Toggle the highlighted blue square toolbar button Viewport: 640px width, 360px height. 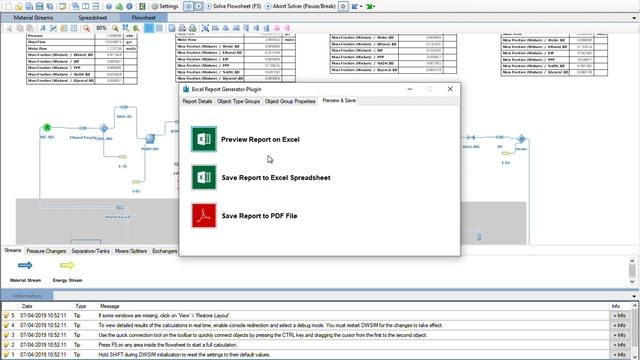[x=149, y=28]
